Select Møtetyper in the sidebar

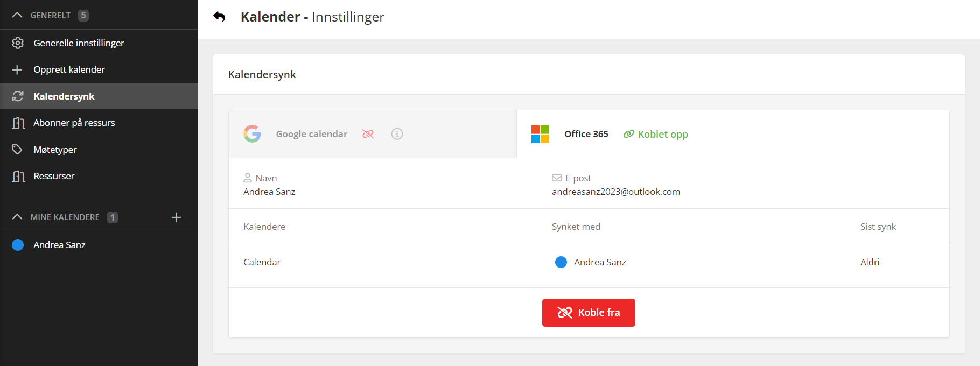coord(55,150)
